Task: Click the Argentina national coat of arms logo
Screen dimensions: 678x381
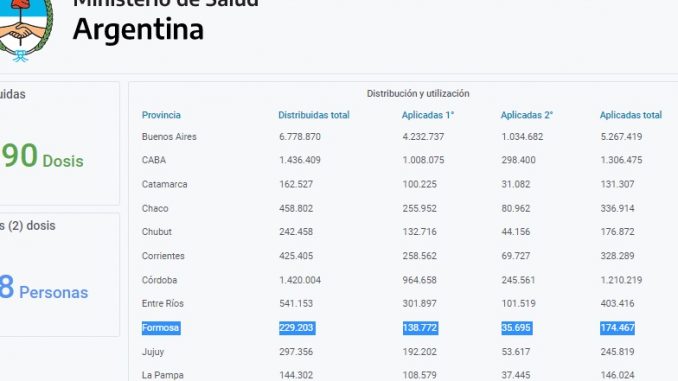Action: click(25, 30)
